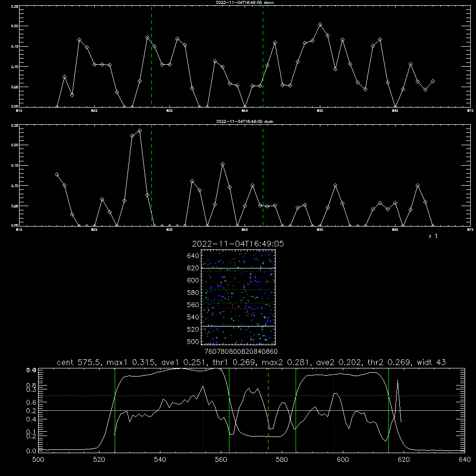Viewport: 476px width, 476px height.
Task: Select the green vertical line near 615 in the bottom plot
Action: 388,410
